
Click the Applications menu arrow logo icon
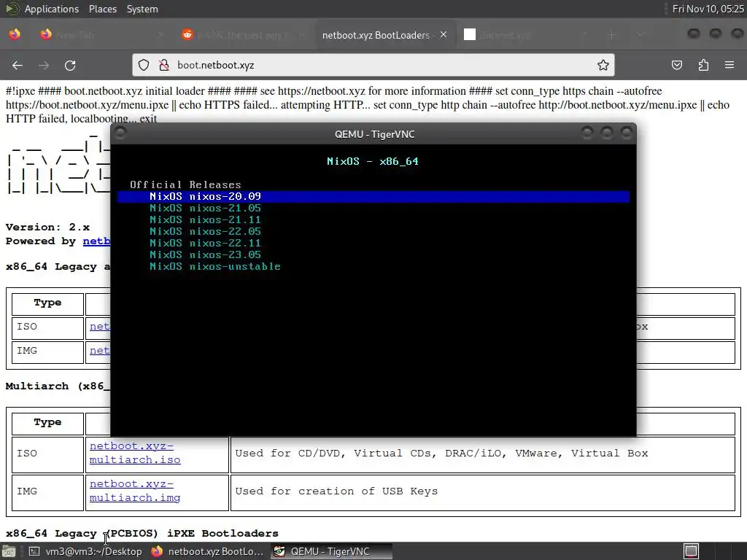[12, 9]
